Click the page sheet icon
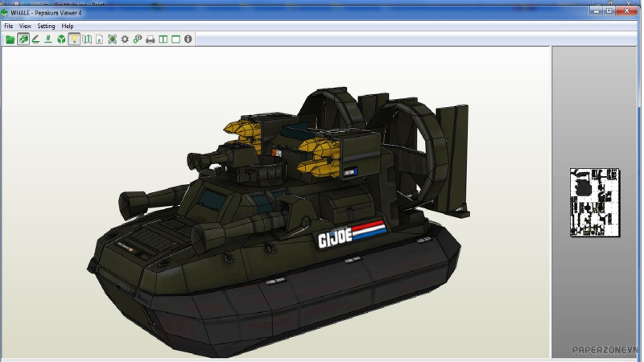 pyautogui.click(x=99, y=39)
